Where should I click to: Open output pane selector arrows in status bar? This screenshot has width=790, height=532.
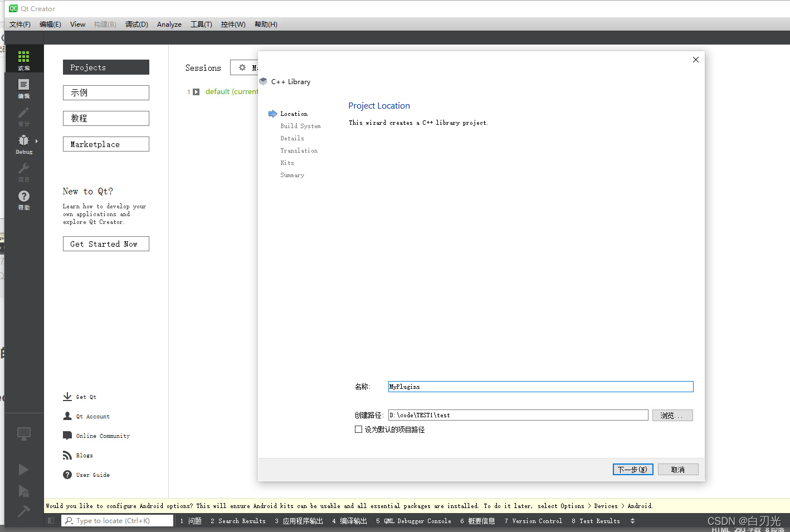[x=632, y=521]
